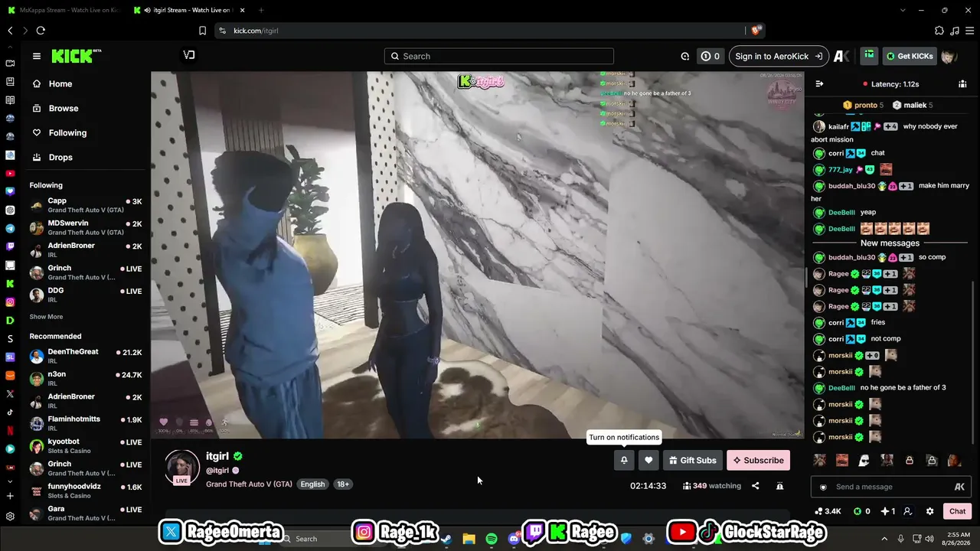The image size is (980, 551).
Task: Open the profile avatar menu
Action: coord(949,56)
